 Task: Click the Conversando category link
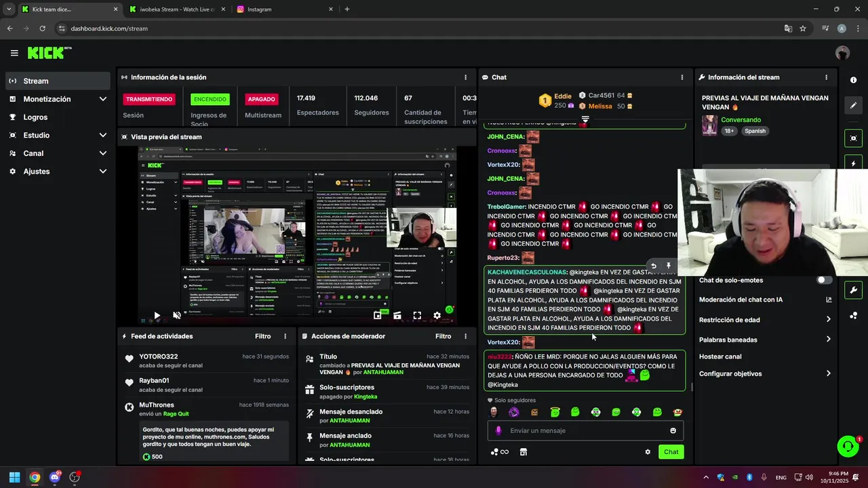[741, 120]
